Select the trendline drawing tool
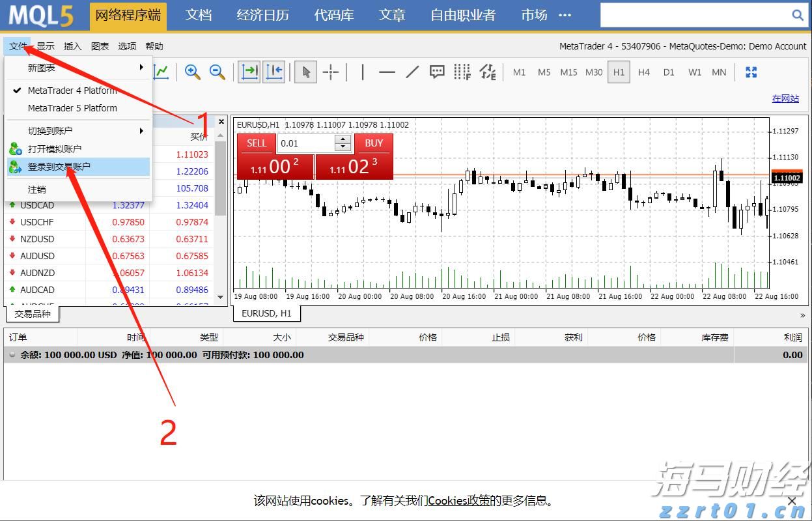Screen dimensions: 812x521 click(412, 72)
